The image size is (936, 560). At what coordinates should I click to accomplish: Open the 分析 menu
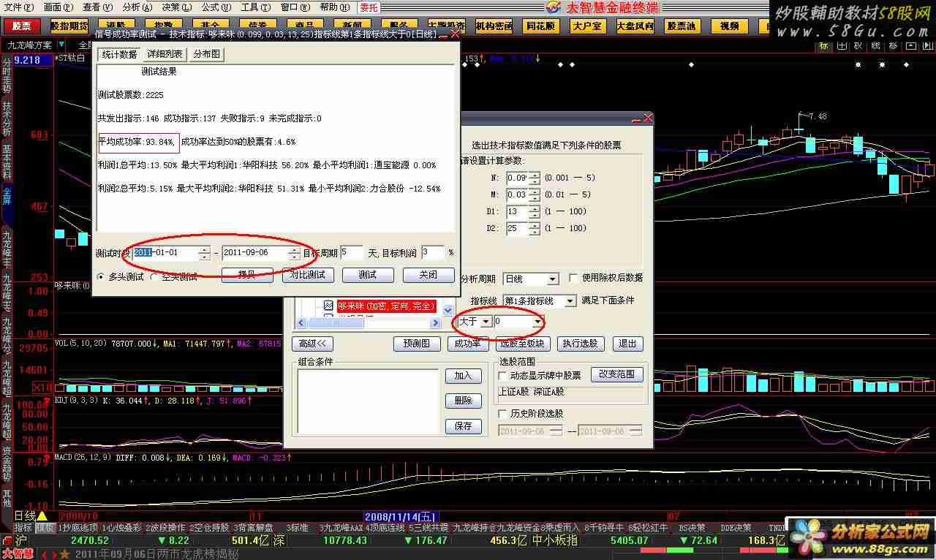137,7
